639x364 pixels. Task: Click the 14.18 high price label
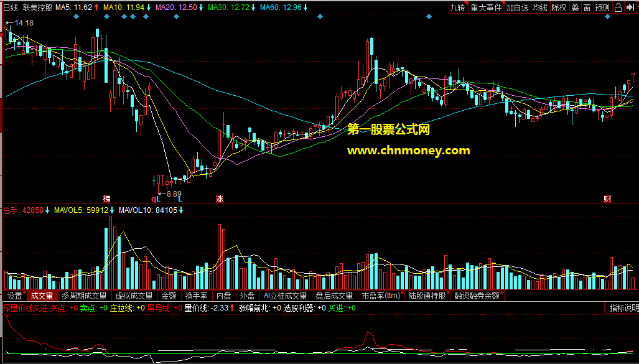click(24, 23)
